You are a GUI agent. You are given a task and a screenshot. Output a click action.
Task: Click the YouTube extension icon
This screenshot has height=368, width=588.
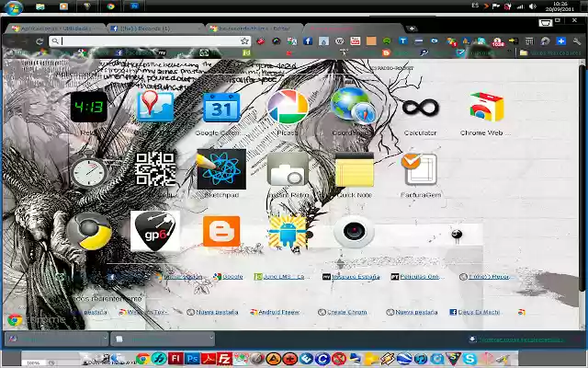coord(355,40)
